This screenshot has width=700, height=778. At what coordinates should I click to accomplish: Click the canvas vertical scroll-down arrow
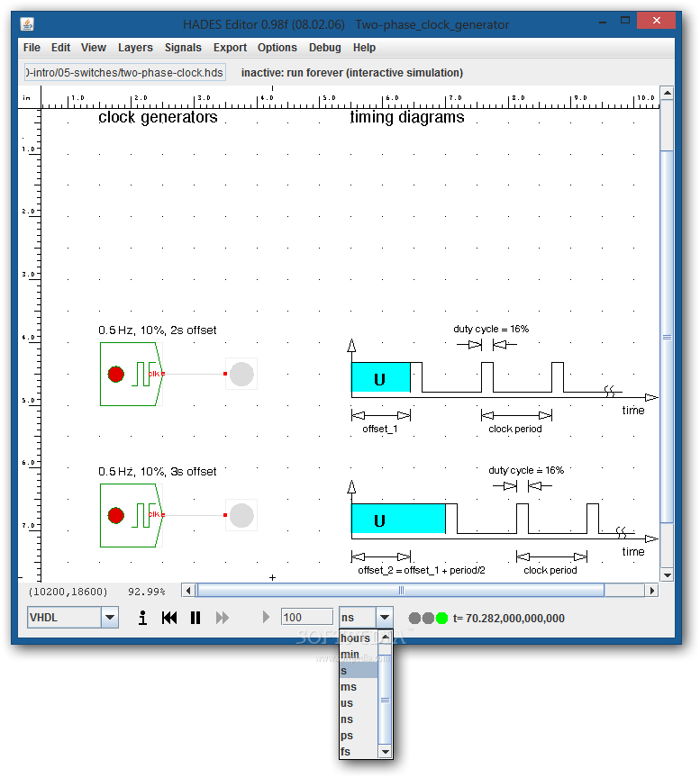668,575
